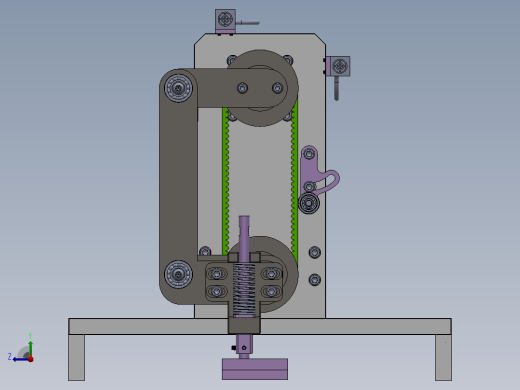Viewport: 520px width, 390px height.
Task: Select the top bolt of the purple latch lever
Action: click(x=309, y=154)
